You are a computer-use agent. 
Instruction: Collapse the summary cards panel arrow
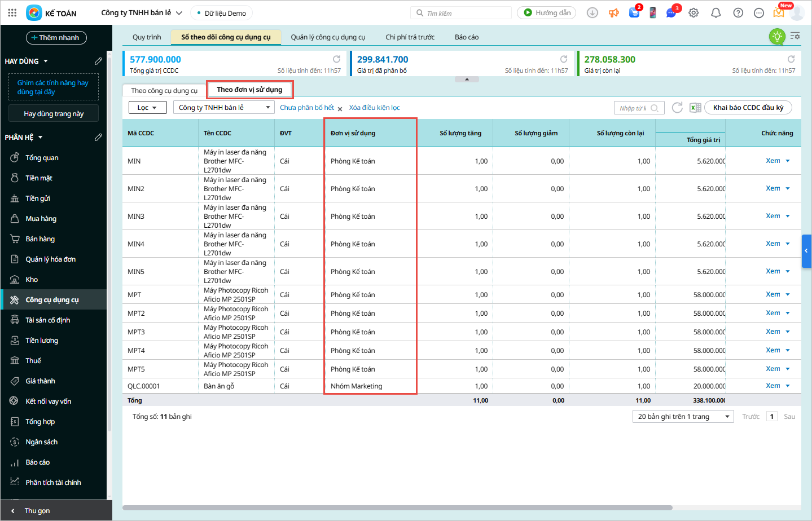(467, 80)
